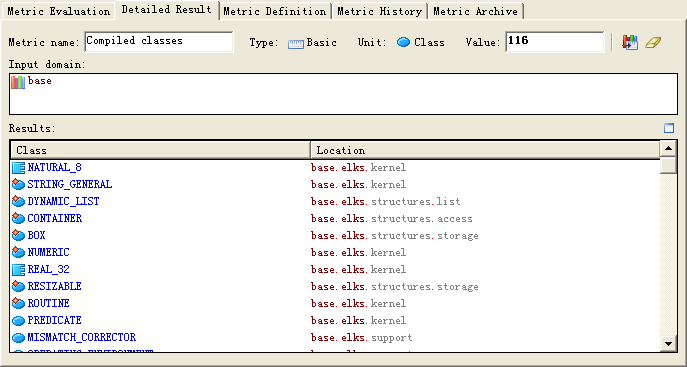Select the Detailed Result tab
The width and height of the screenshot is (687, 367).
(166, 10)
